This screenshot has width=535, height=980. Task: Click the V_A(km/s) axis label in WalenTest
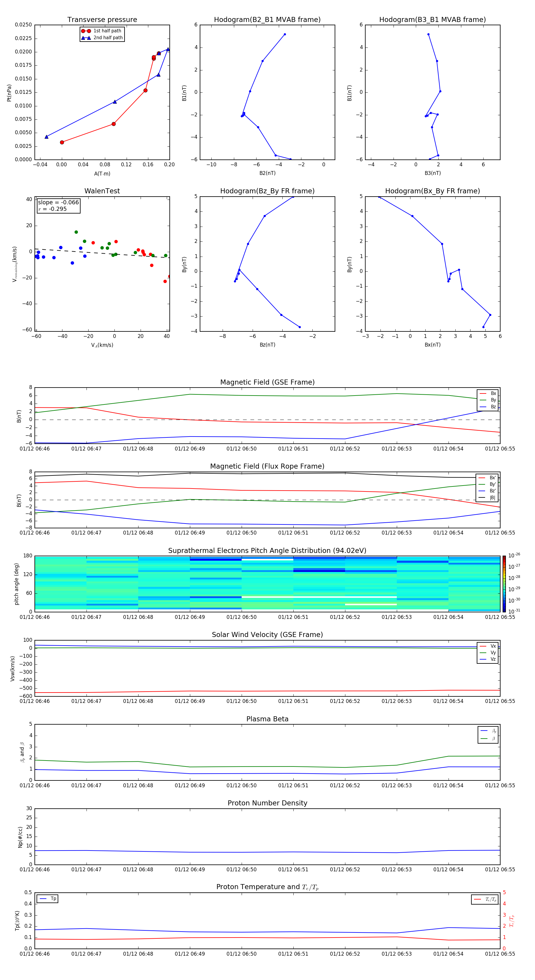point(102,345)
